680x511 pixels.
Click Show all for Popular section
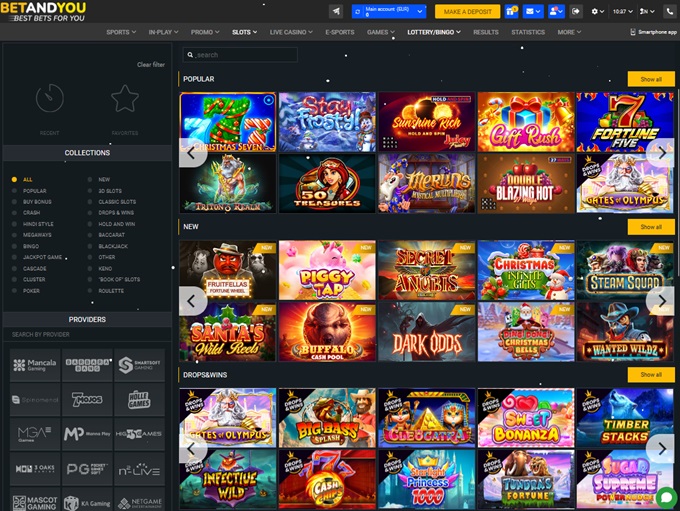tap(650, 79)
